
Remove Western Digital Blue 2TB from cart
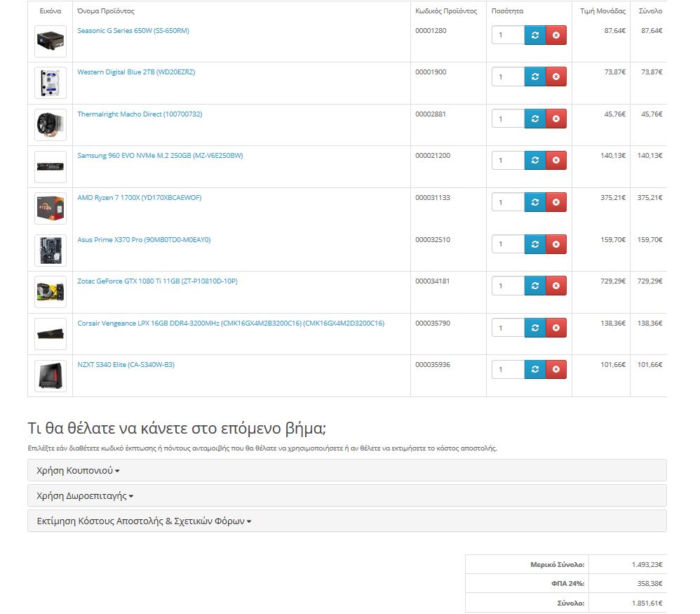[x=556, y=76]
